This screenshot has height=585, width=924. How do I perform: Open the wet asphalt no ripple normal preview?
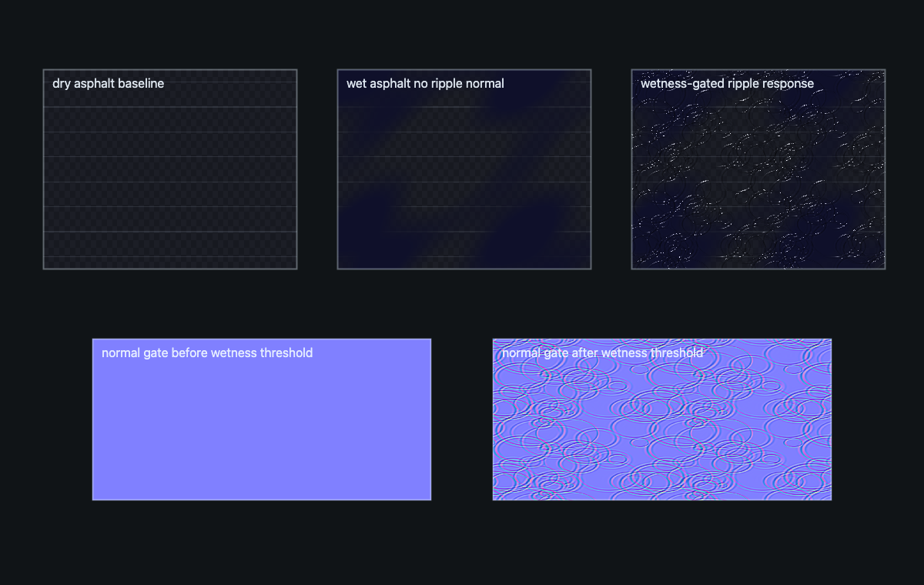tap(464, 169)
